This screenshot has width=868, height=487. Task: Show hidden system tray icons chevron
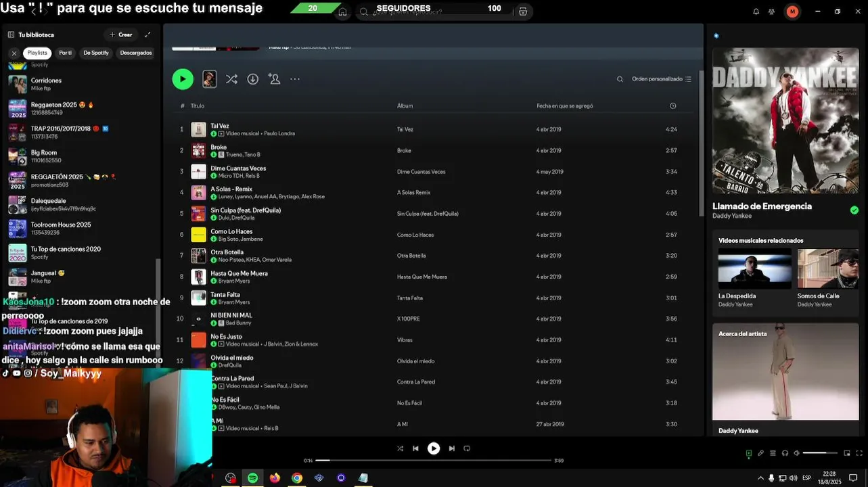point(760,478)
